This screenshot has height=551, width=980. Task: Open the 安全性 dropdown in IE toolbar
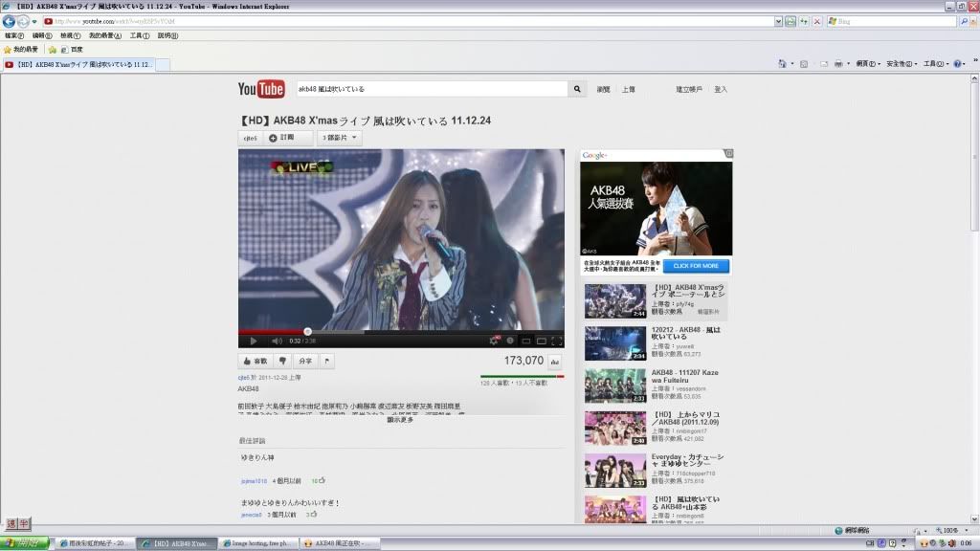click(x=901, y=64)
